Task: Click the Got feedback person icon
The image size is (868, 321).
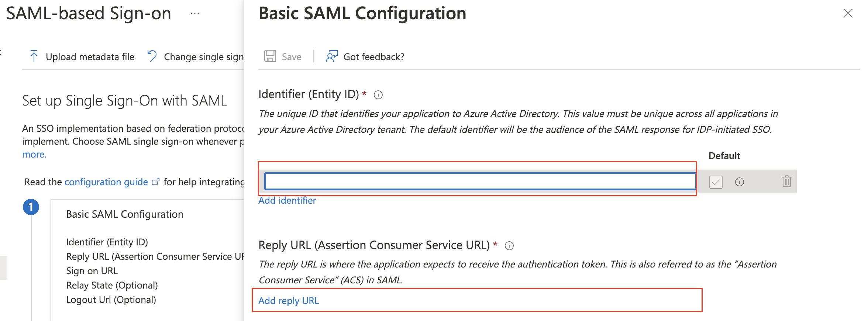Action: coord(331,56)
